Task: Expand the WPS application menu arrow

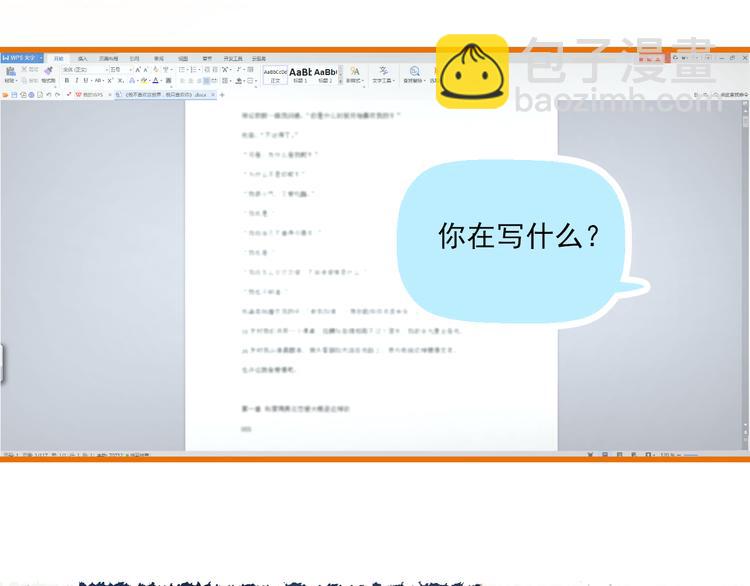Action: pyautogui.click(x=41, y=58)
